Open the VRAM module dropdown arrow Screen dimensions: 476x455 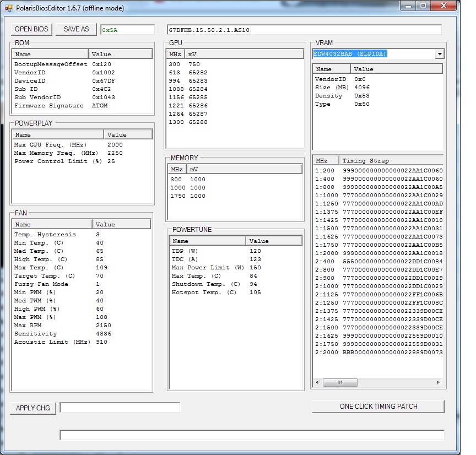coord(440,54)
